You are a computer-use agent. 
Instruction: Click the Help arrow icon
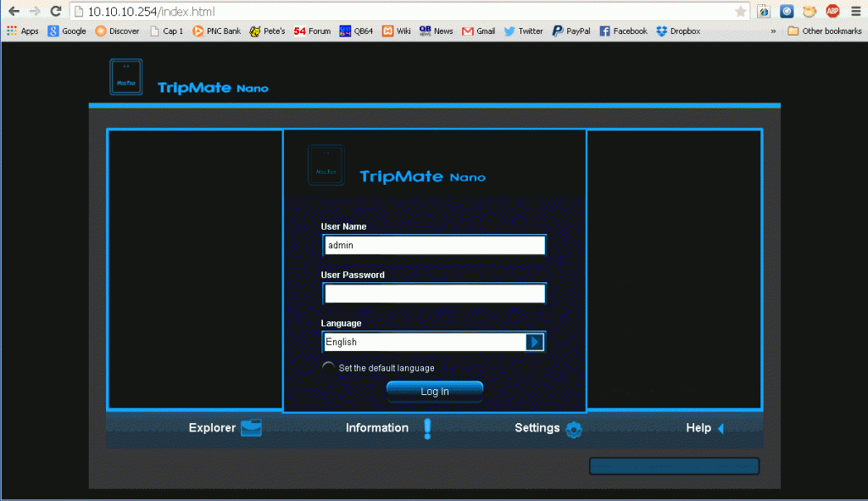[x=721, y=428]
